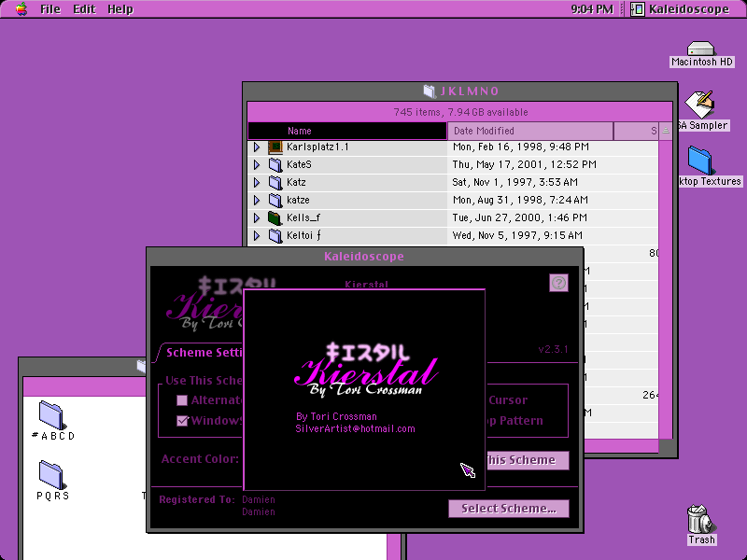Select the SA Sampler desktop icon
The width and height of the screenshot is (747, 560).
pyautogui.click(x=699, y=105)
